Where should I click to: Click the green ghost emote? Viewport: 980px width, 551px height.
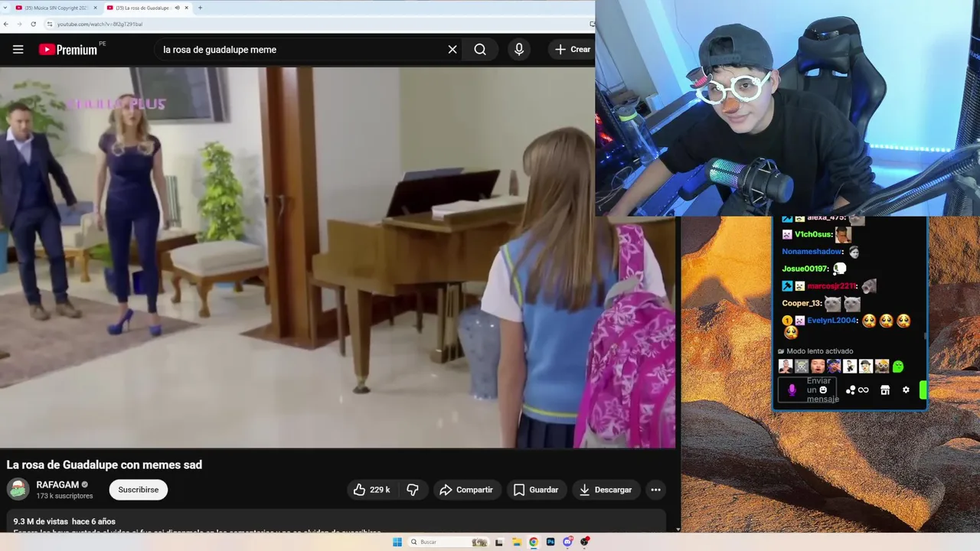coord(898,367)
